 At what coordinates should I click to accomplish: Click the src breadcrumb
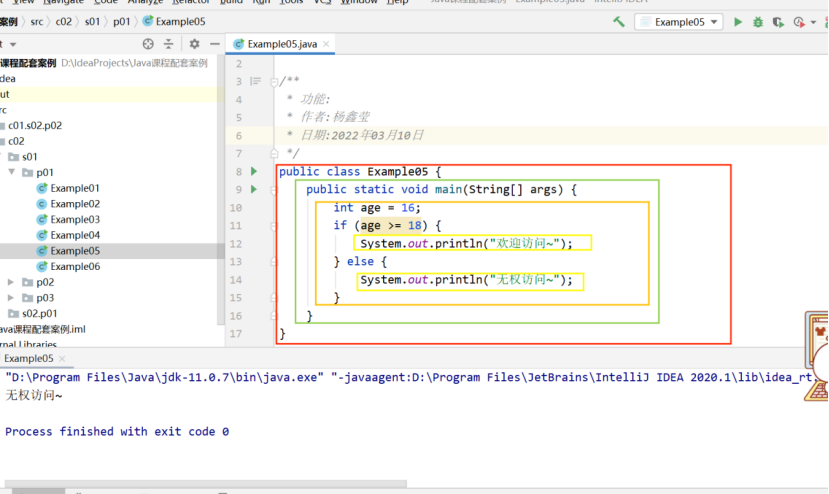pyautogui.click(x=36, y=22)
